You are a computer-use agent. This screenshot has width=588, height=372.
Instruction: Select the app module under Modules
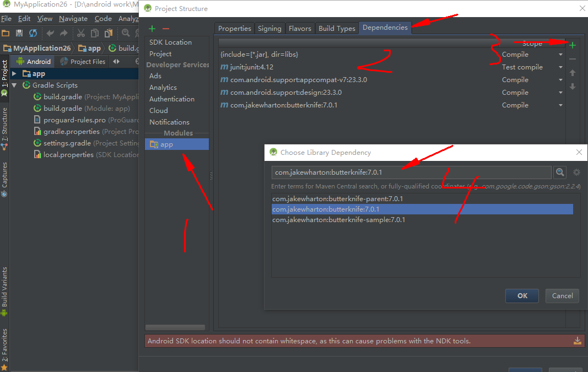[177, 144]
